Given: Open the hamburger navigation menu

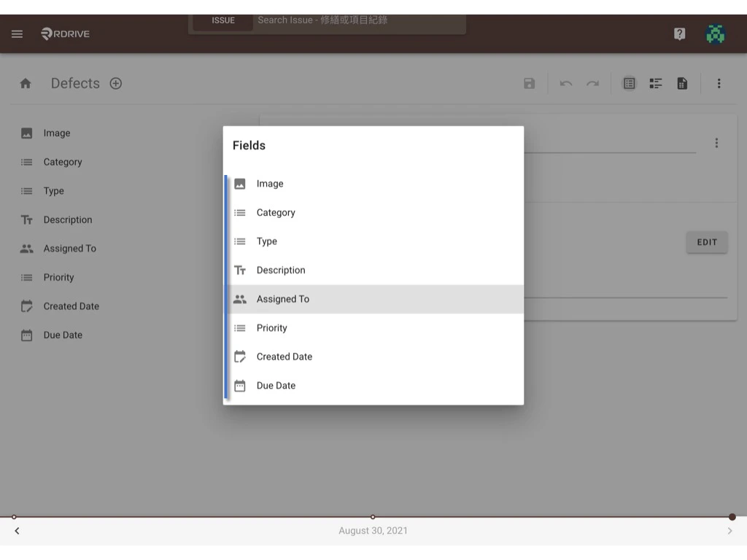Looking at the screenshot, I should coord(17,34).
